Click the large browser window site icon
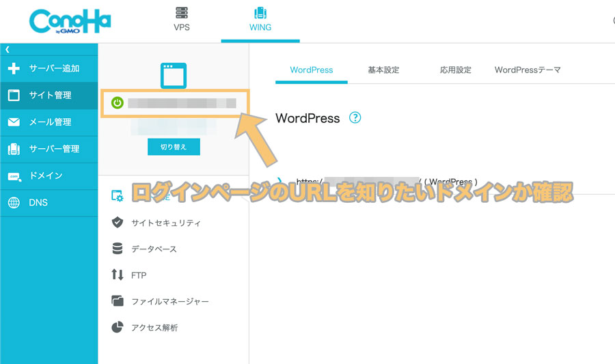615x364 pixels. [174, 76]
